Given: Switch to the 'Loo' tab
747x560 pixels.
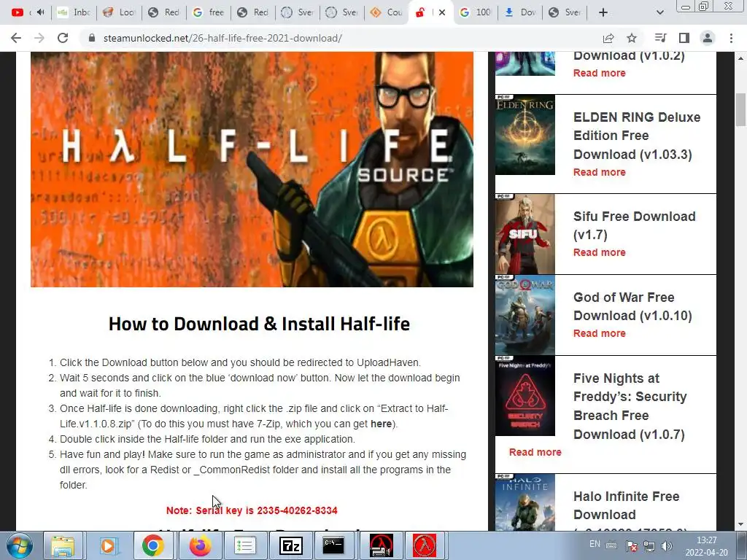Looking at the screenshot, I should 119,12.
